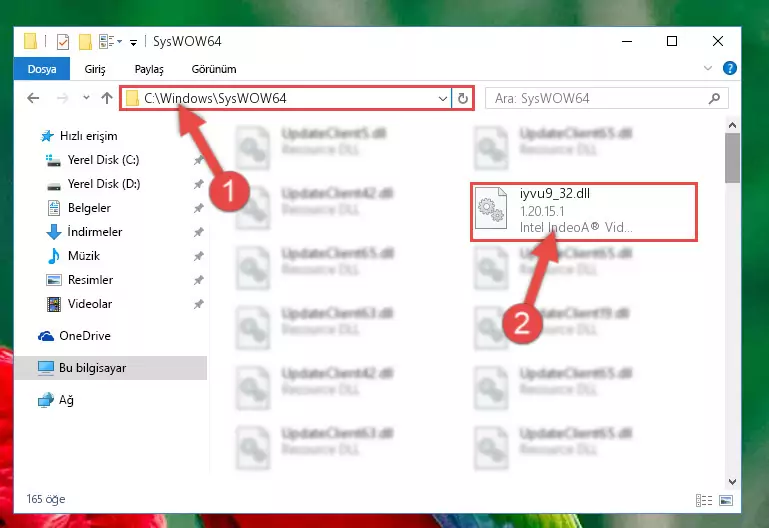
Task: Open the address bar history dropdown
Action: 442,99
